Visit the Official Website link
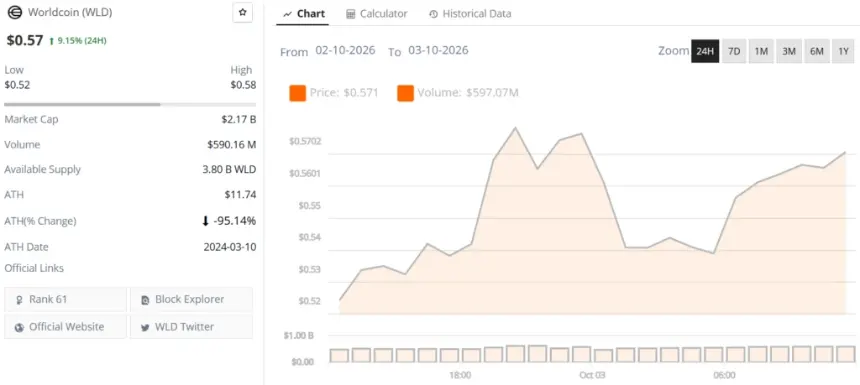860x385 pixels. pyautogui.click(x=65, y=327)
